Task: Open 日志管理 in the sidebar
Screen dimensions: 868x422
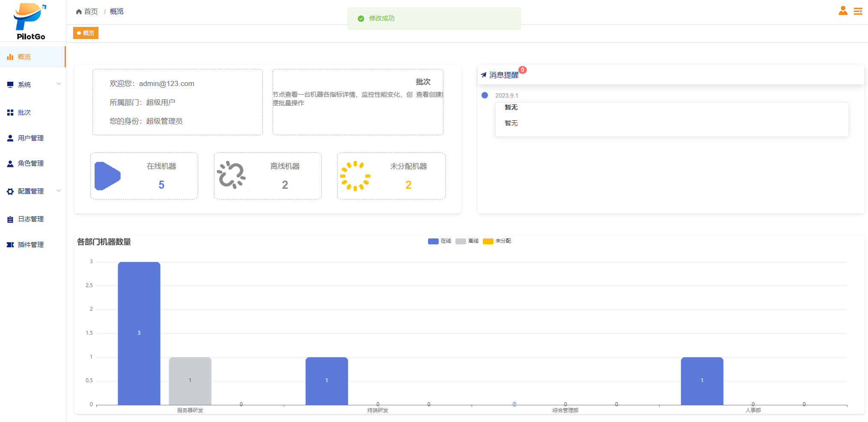Action: pos(30,219)
